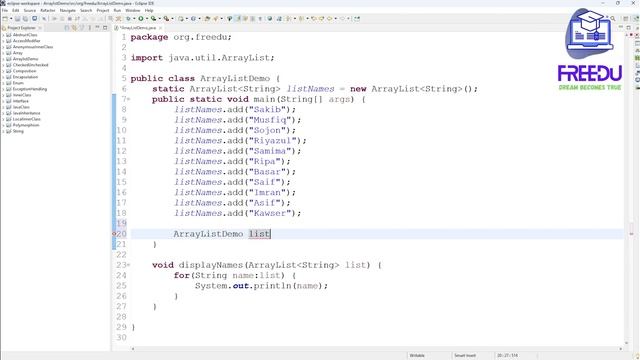
Task: Select the Encapsulation project
Action: click(x=25, y=77)
